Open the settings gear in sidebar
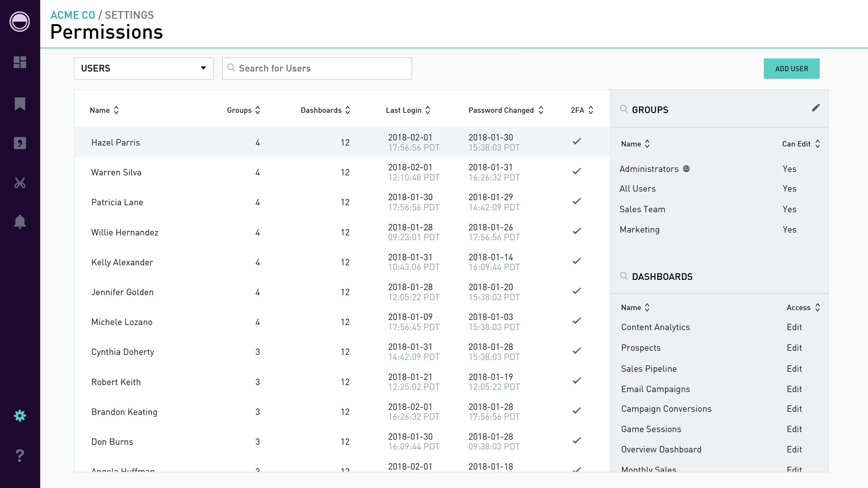The image size is (868, 488). click(20, 416)
